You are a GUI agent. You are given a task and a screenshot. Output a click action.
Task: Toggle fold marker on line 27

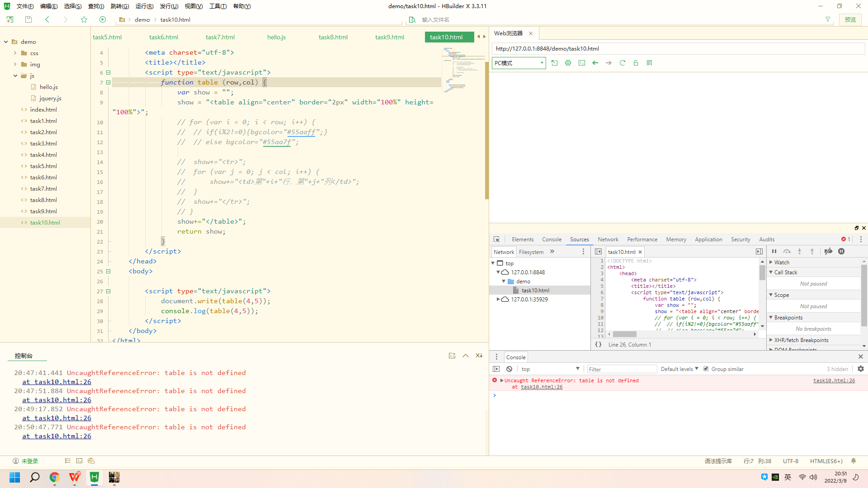click(x=108, y=291)
